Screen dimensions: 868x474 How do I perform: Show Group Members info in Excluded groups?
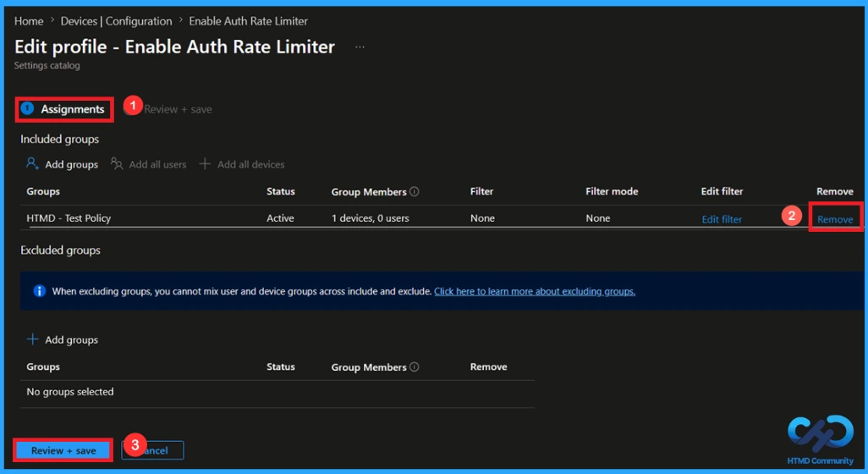coord(414,367)
